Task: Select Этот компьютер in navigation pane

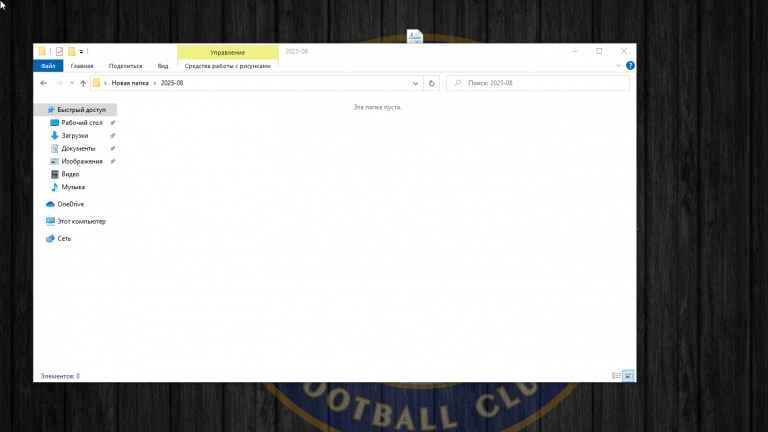Action: click(81, 221)
